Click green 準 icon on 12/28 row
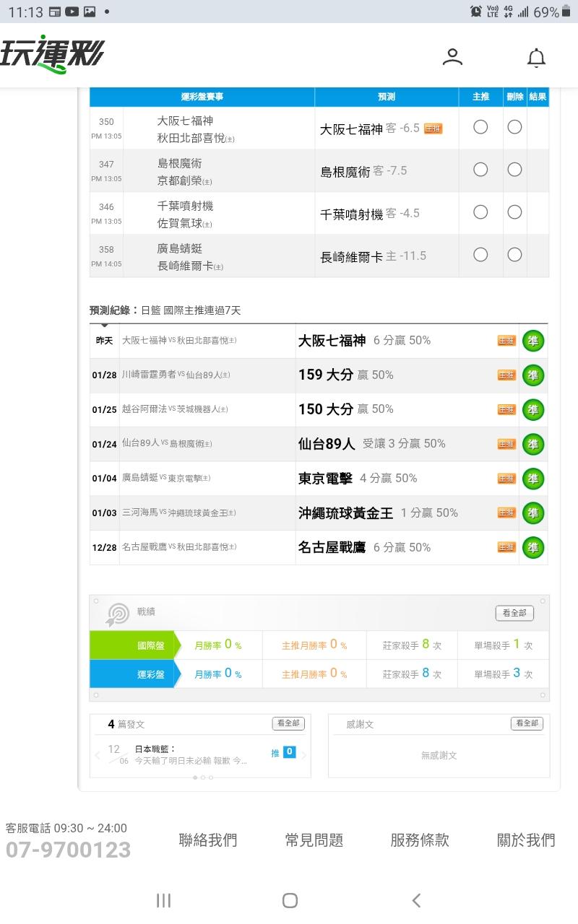 point(533,548)
